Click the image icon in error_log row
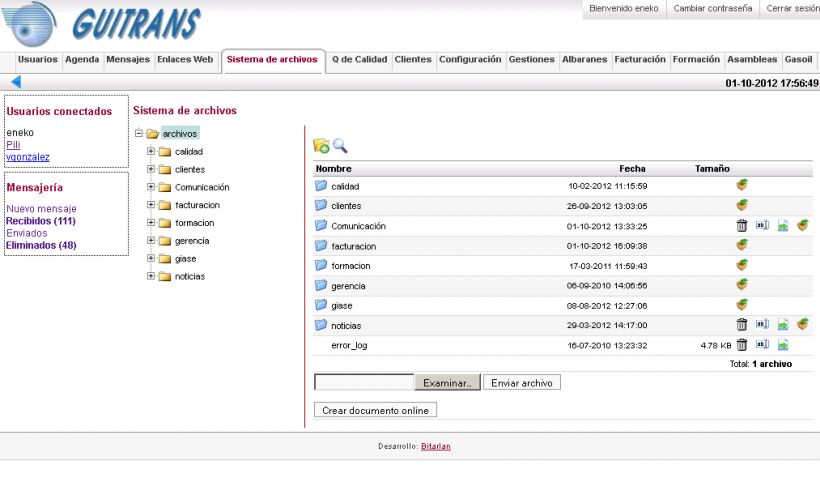This screenshot has width=820, height=478. (783, 344)
